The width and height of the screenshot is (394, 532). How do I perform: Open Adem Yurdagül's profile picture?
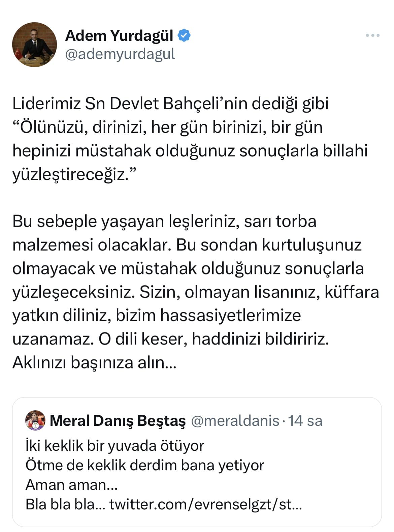[34, 45]
